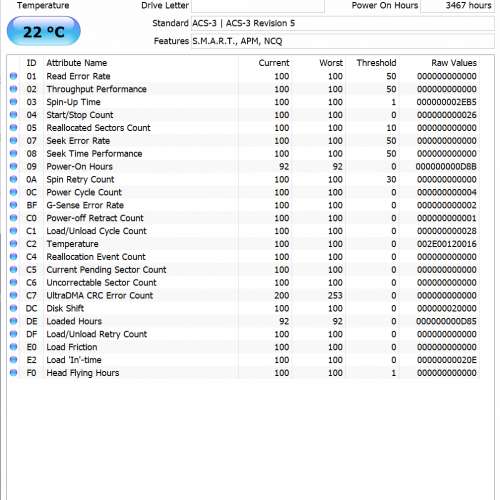The image size is (500, 500).
Task: Select the Power-On Hours raw value 000000000D8B
Action: pyautogui.click(x=446, y=166)
